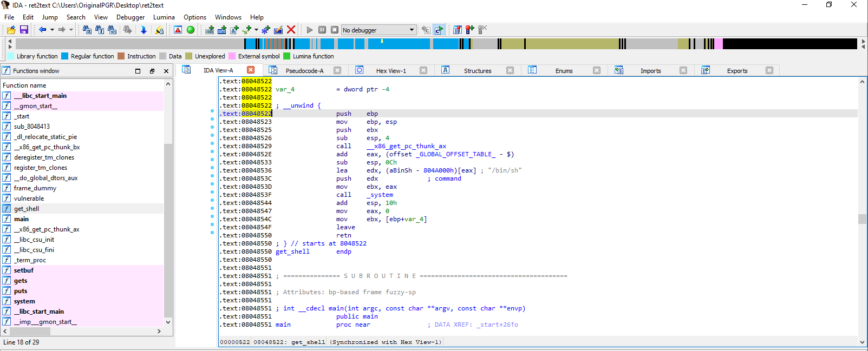Click the gray icon right of debugger combo

pyautogui.click(x=426, y=30)
